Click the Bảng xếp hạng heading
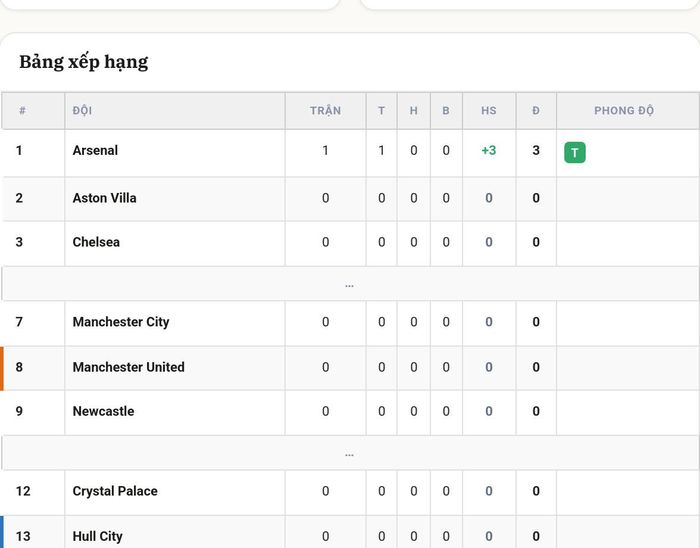 point(83,62)
